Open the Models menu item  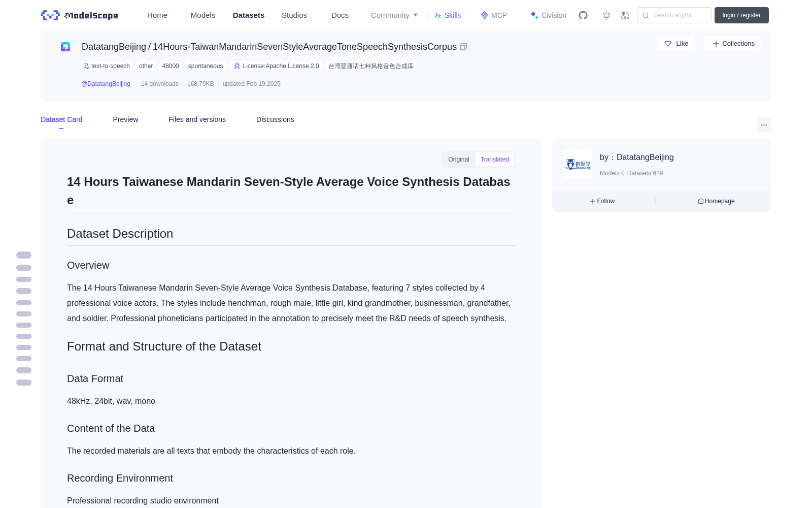click(203, 15)
